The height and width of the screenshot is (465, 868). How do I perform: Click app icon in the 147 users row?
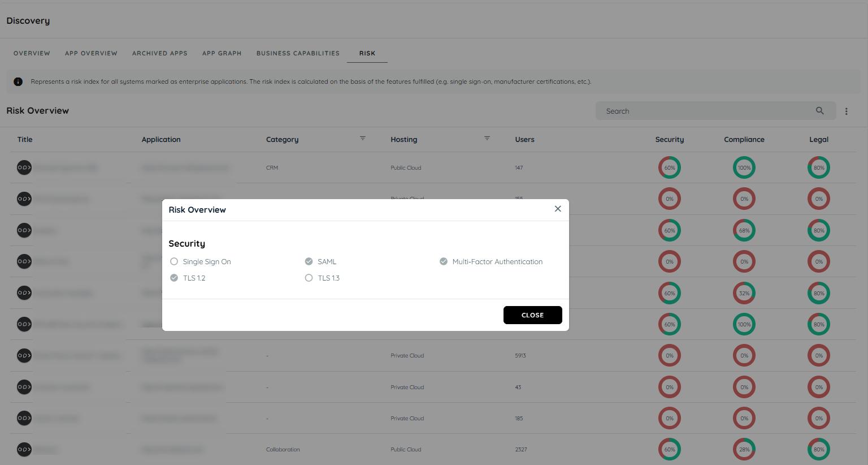point(24,167)
